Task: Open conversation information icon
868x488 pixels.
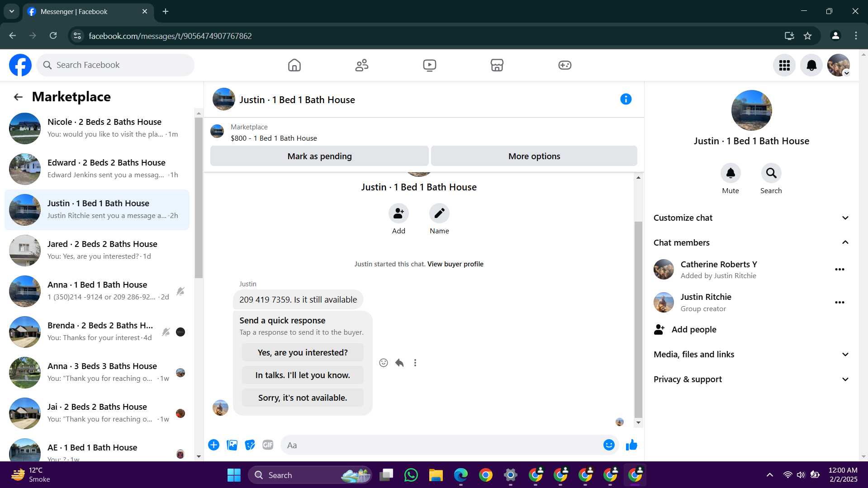Action: (x=626, y=99)
